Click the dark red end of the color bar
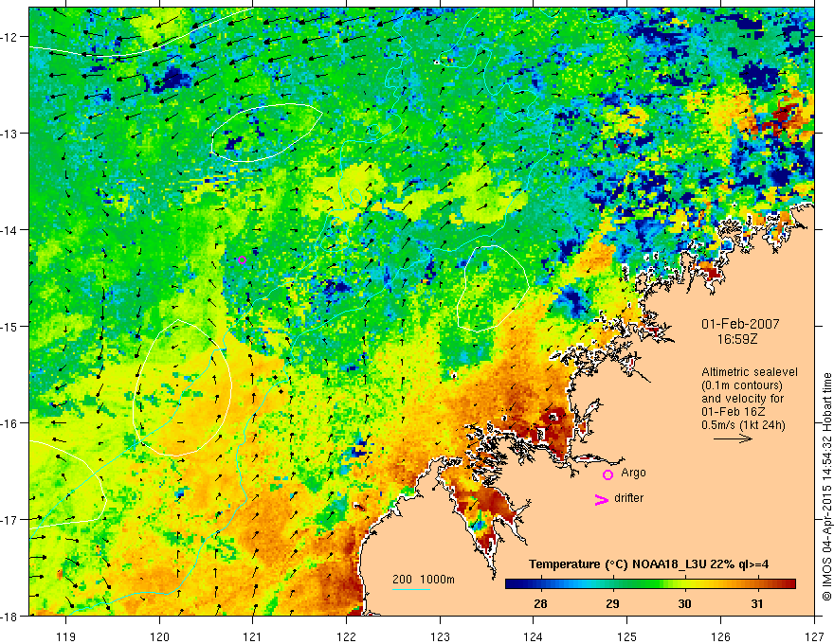The width and height of the screenshot is (834, 644). point(789,584)
